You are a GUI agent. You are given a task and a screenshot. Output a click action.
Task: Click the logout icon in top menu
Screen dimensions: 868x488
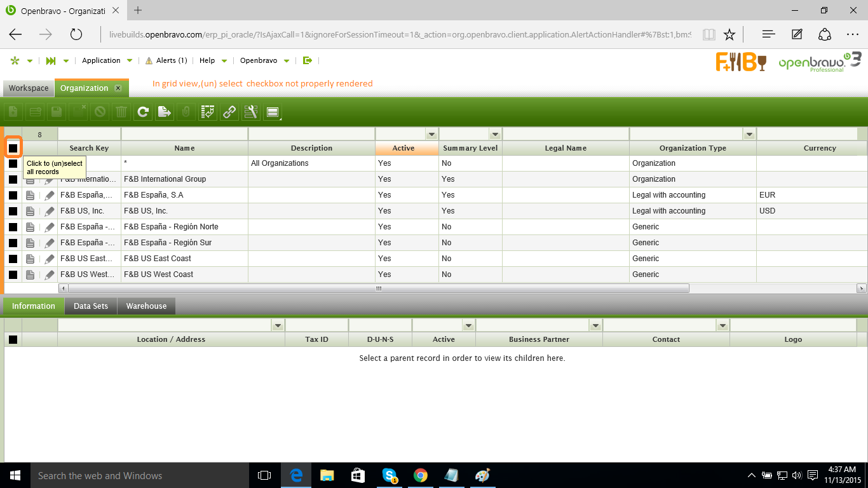coord(308,60)
